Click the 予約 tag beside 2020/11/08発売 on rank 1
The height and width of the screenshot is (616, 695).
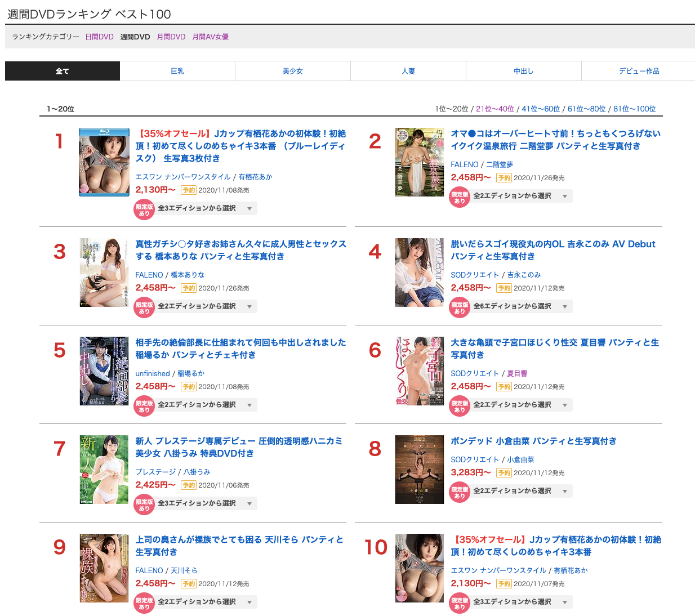[x=189, y=190]
